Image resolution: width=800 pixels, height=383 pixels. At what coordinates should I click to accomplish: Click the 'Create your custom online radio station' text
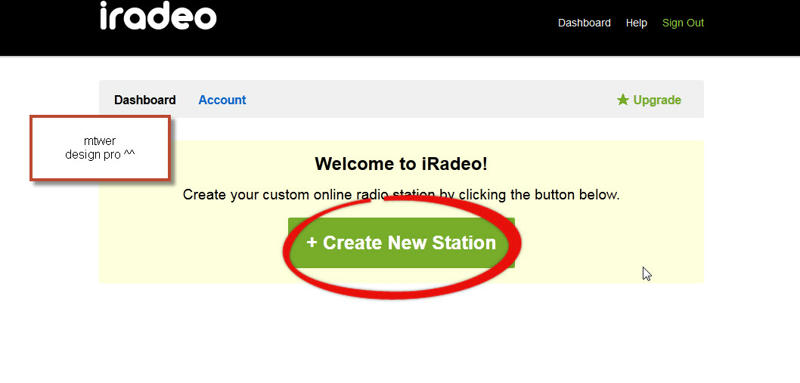(x=309, y=195)
